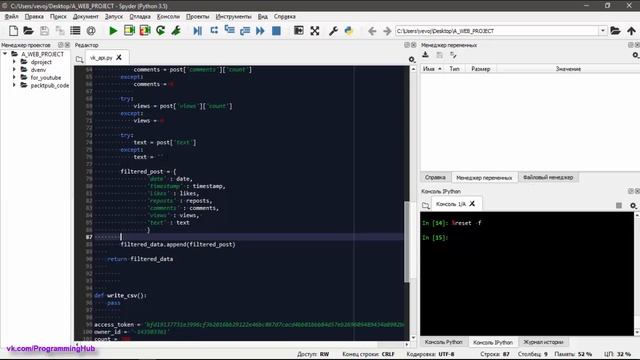
Task: Stop debugging with the blue square icon
Action: pos(276,31)
